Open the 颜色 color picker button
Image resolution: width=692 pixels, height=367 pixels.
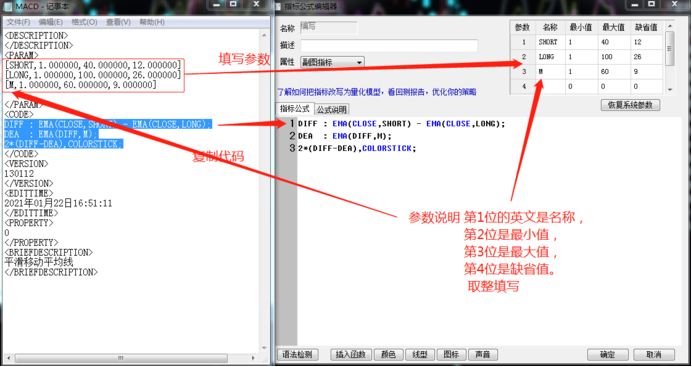pos(388,354)
